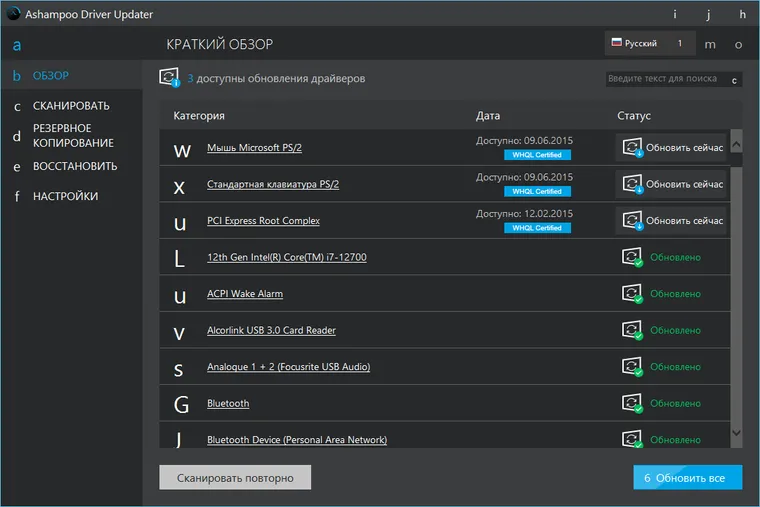Open the ОБЗОР section in sidebar
The height and width of the screenshot is (507, 760).
coord(72,76)
